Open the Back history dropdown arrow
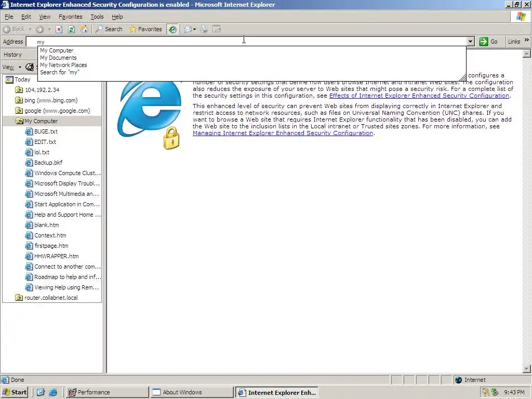The width and height of the screenshot is (532, 399). (x=30, y=30)
